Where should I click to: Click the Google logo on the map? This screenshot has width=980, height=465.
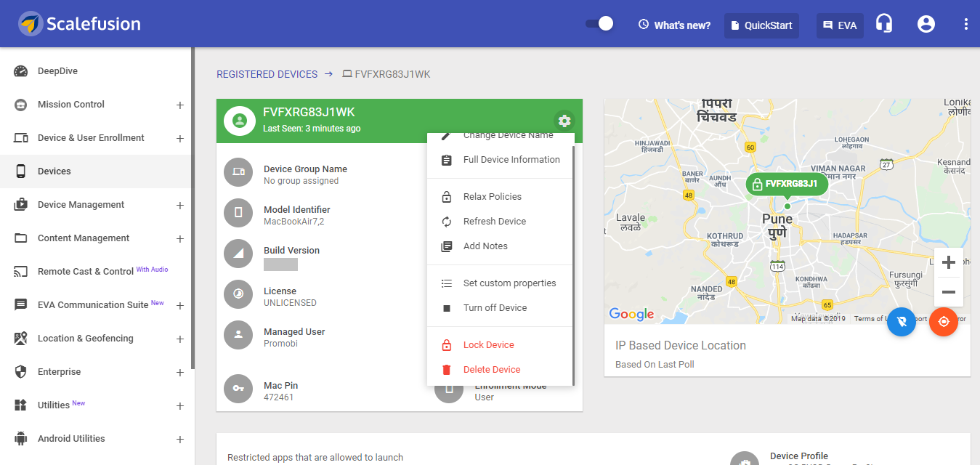tap(631, 314)
